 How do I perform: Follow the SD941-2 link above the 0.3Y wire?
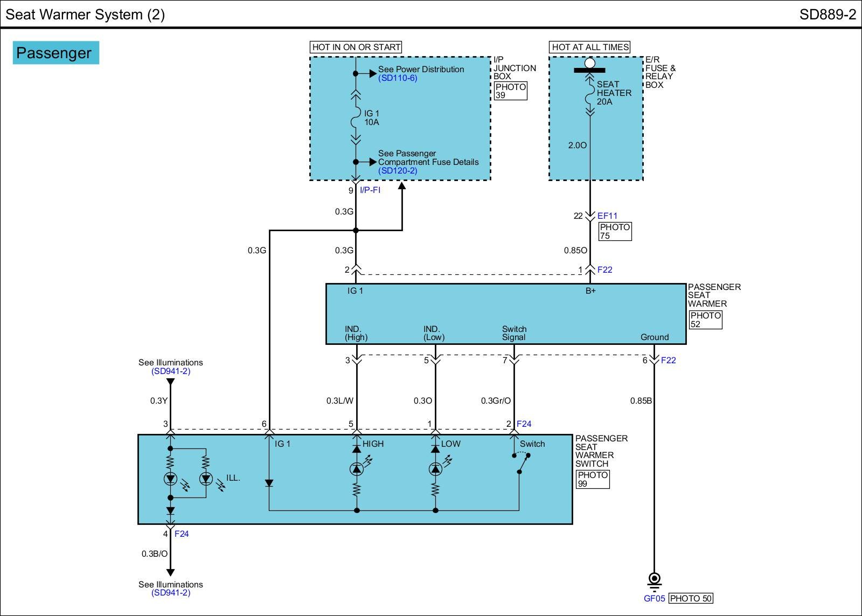coord(171,371)
